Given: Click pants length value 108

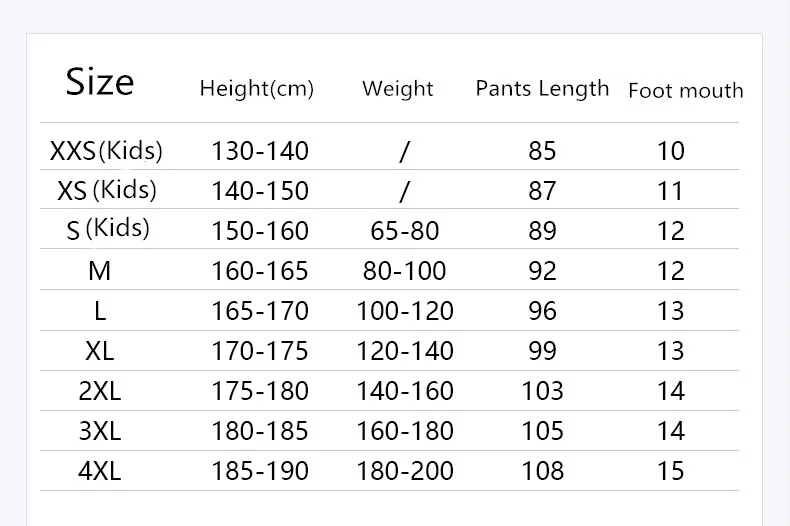Looking at the screenshot, I should pos(543,471).
